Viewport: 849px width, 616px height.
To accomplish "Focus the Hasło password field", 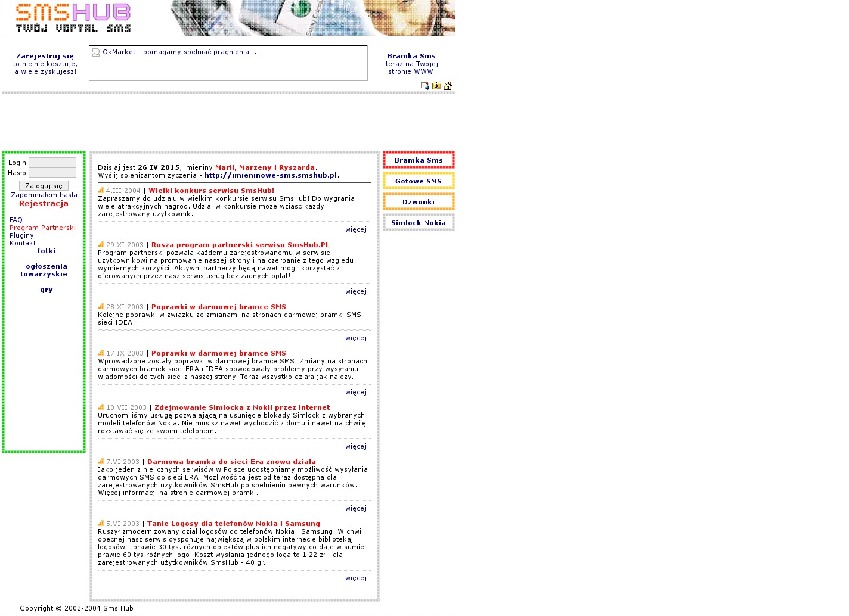I will point(52,173).
